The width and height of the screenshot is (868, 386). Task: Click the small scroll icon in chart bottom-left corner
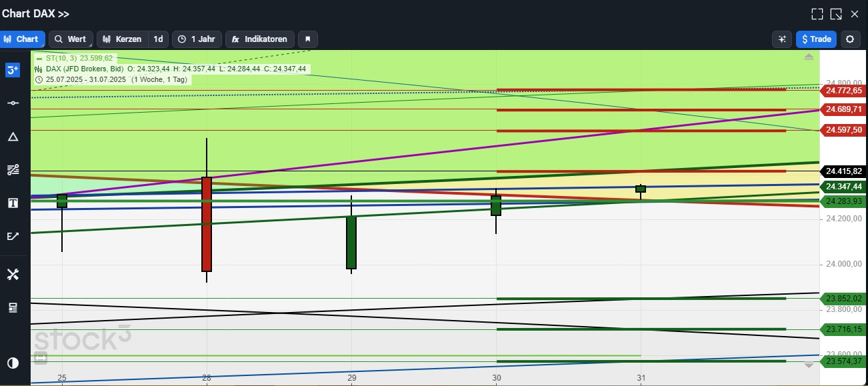[x=41, y=358]
